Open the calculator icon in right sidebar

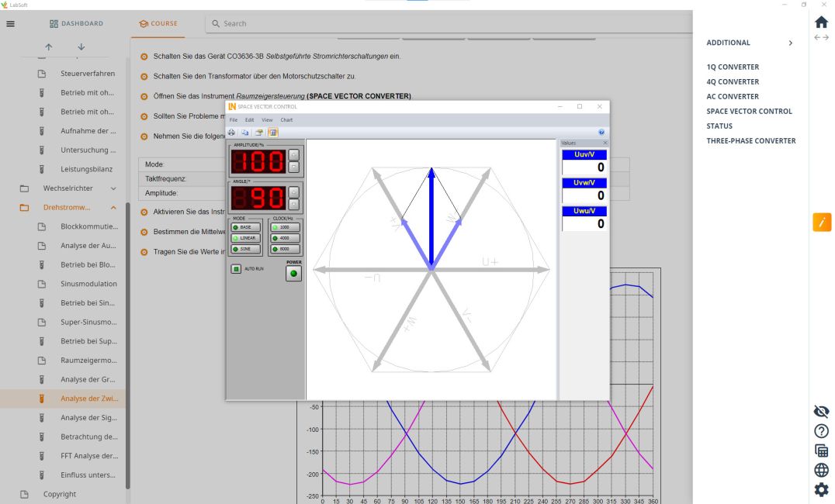click(821, 450)
